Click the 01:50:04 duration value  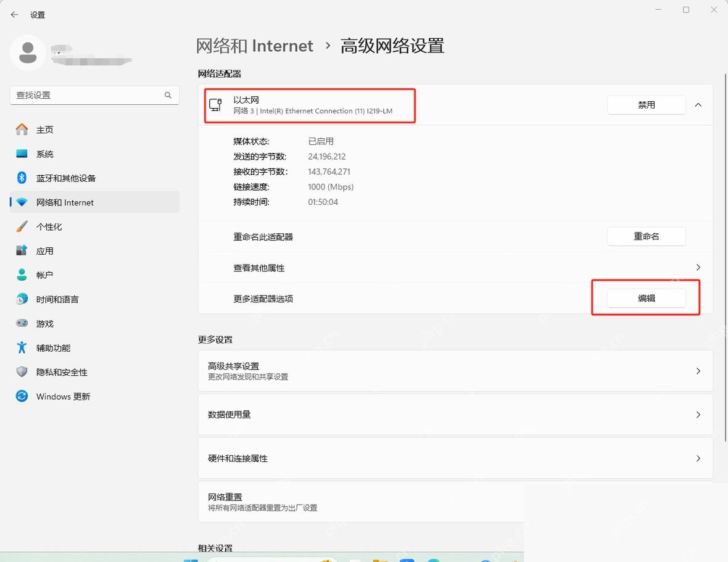(323, 202)
